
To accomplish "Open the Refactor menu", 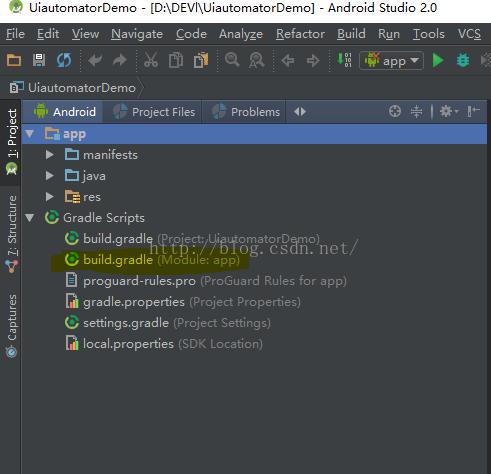I will click(300, 34).
